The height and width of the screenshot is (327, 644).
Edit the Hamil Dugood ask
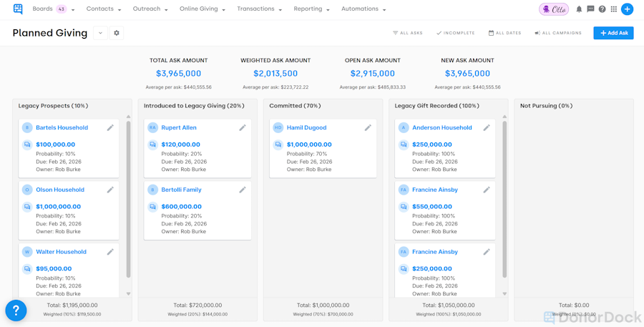pyautogui.click(x=368, y=128)
